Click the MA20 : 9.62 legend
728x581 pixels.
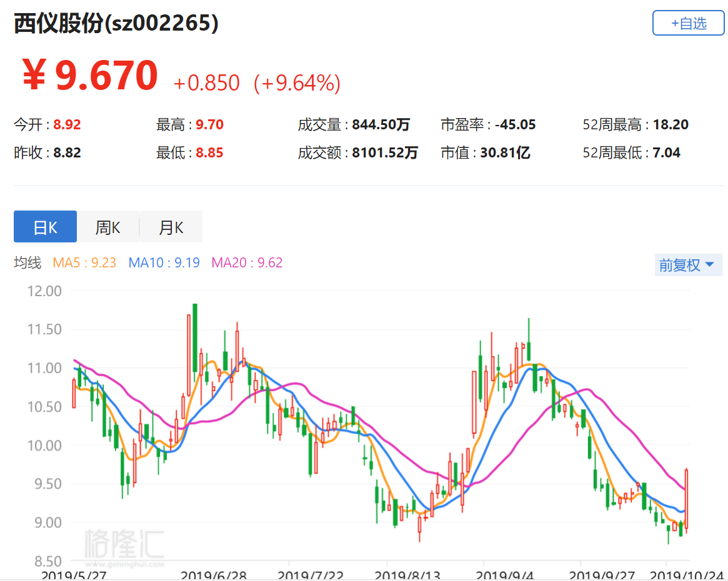point(247,262)
